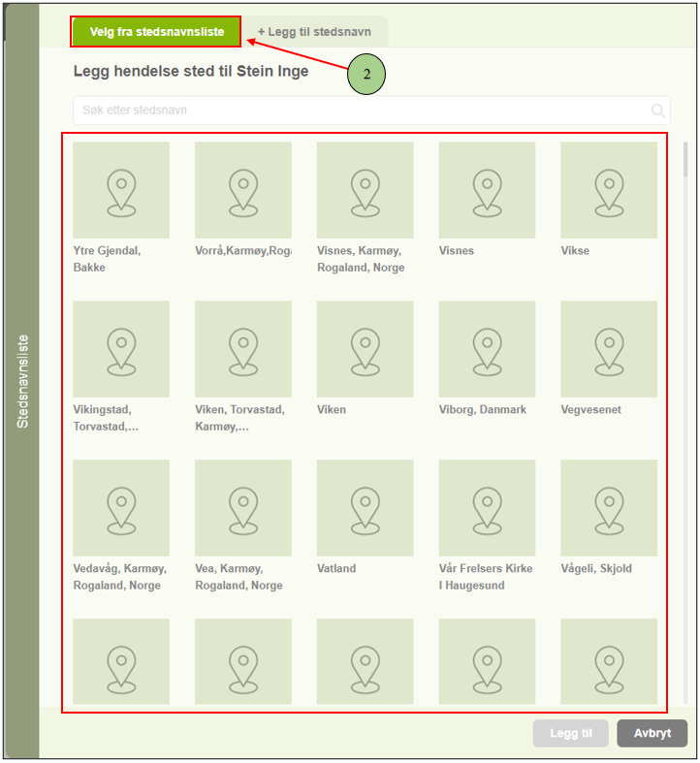Choose the Visnes, Karmøy, Rogaland, Norge pin

(365, 190)
